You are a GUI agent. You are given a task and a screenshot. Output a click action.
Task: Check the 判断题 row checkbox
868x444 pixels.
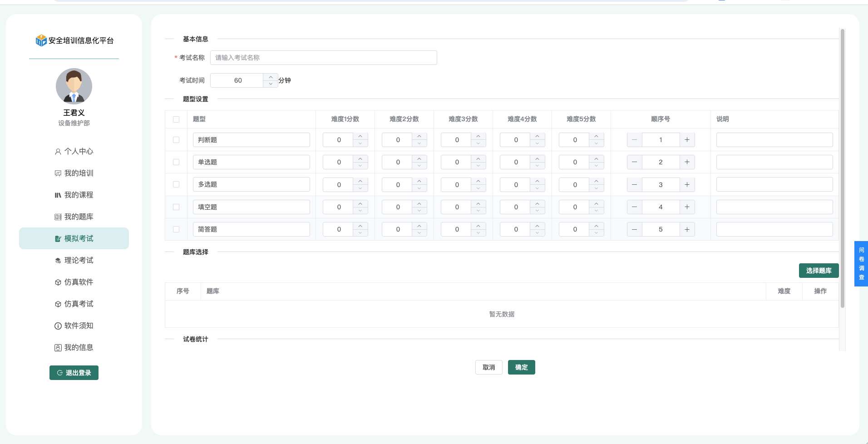[176, 140]
